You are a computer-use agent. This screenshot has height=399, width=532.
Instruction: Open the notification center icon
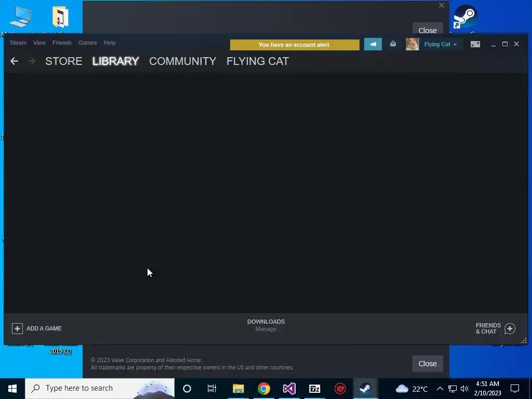(x=515, y=389)
